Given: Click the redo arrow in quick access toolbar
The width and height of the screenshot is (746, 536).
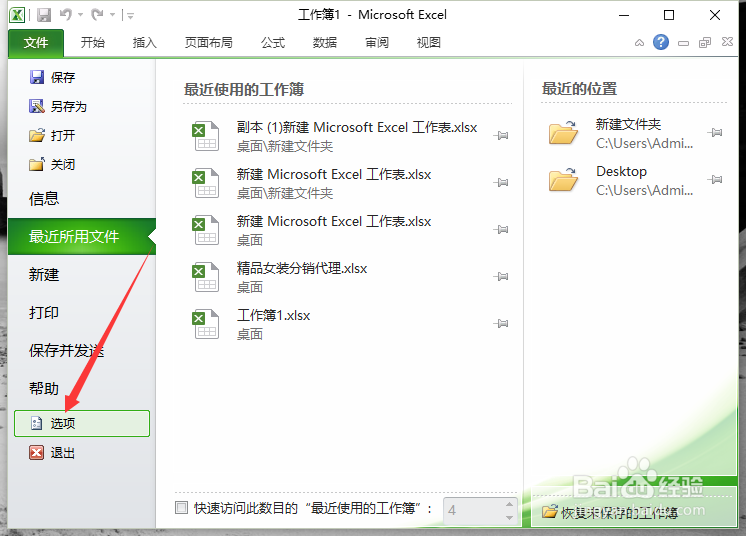Looking at the screenshot, I should coord(98,15).
